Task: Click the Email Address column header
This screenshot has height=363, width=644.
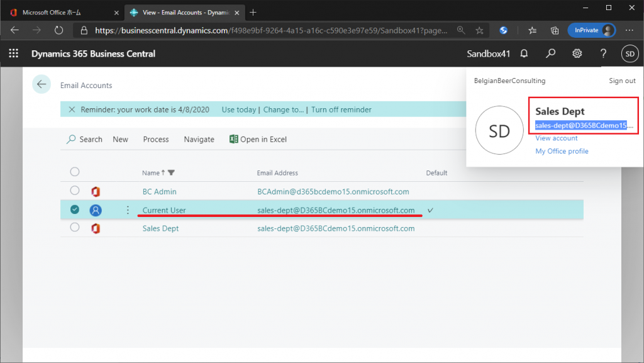Action: click(x=277, y=173)
